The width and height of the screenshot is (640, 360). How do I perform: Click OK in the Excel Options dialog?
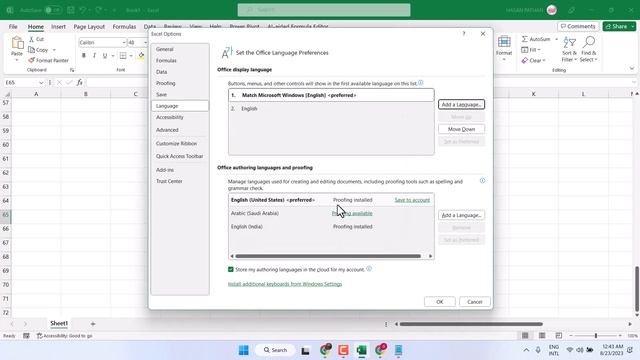(440, 302)
